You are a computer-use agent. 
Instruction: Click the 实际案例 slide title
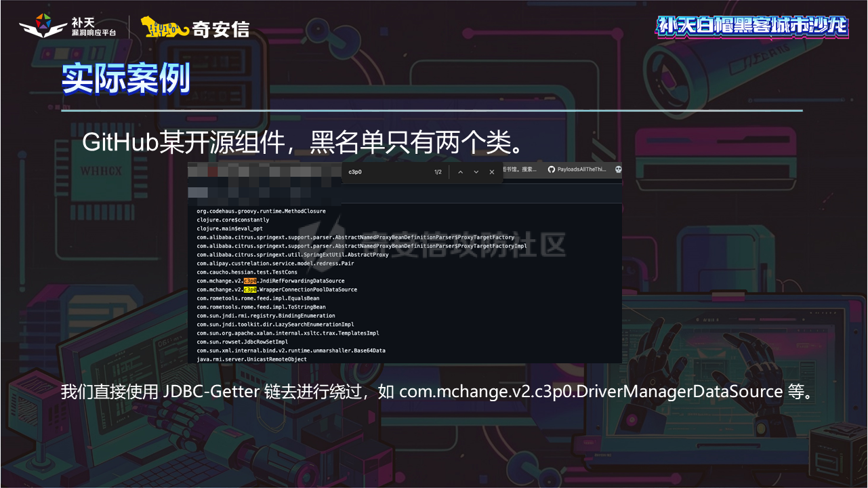tap(125, 79)
